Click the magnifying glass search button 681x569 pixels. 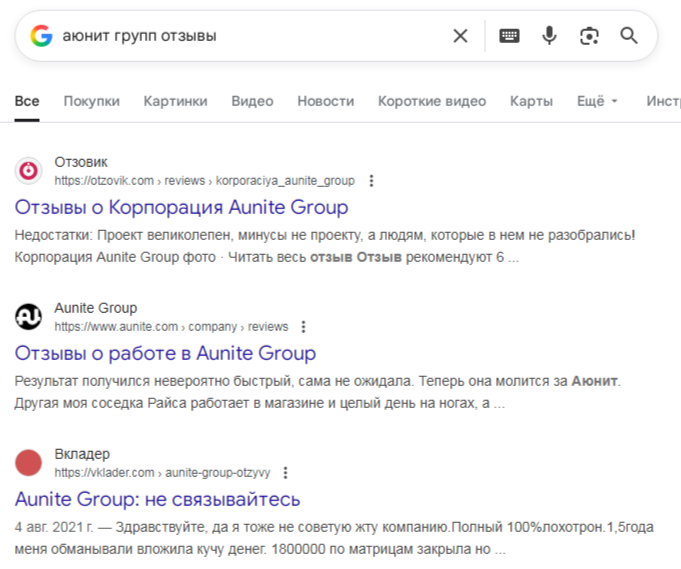(x=629, y=36)
